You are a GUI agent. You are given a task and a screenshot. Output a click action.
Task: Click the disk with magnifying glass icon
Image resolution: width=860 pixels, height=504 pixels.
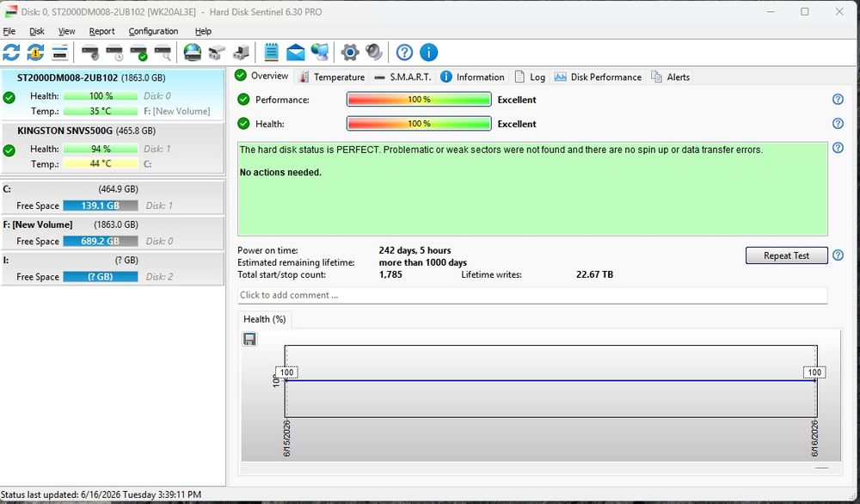coord(163,52)
